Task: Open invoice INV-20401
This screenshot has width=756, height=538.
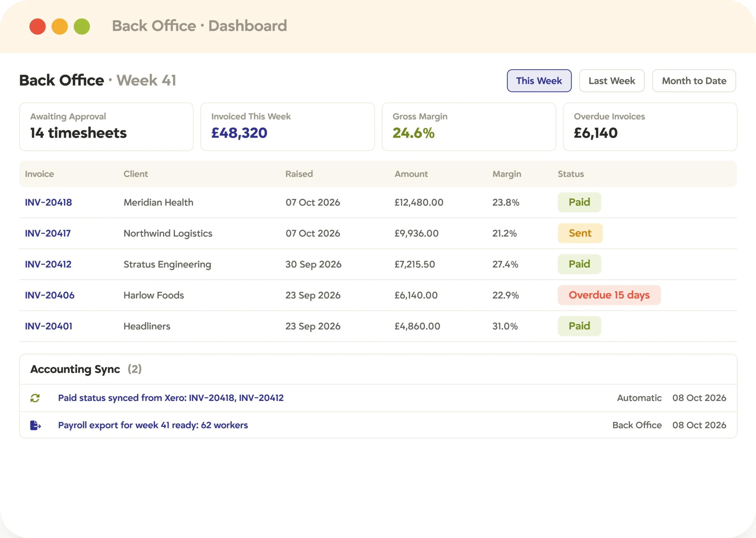Action: click(49, 326)
